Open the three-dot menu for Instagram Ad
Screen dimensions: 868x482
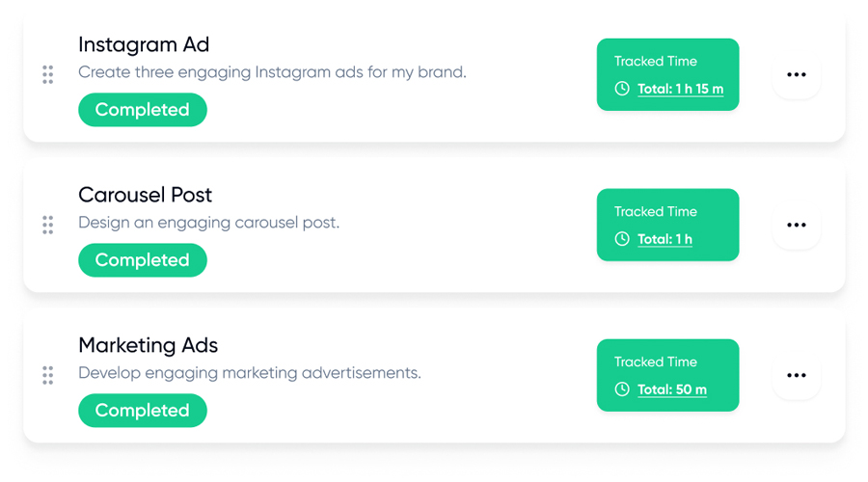pos(796,74)
